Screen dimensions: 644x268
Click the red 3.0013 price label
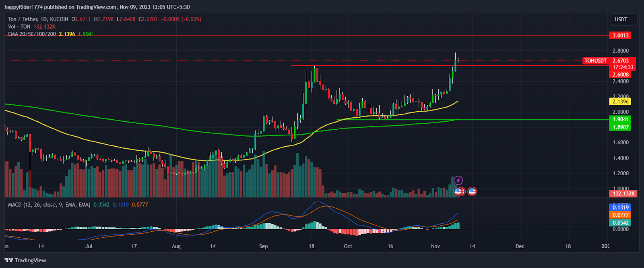tap(620, 35)
